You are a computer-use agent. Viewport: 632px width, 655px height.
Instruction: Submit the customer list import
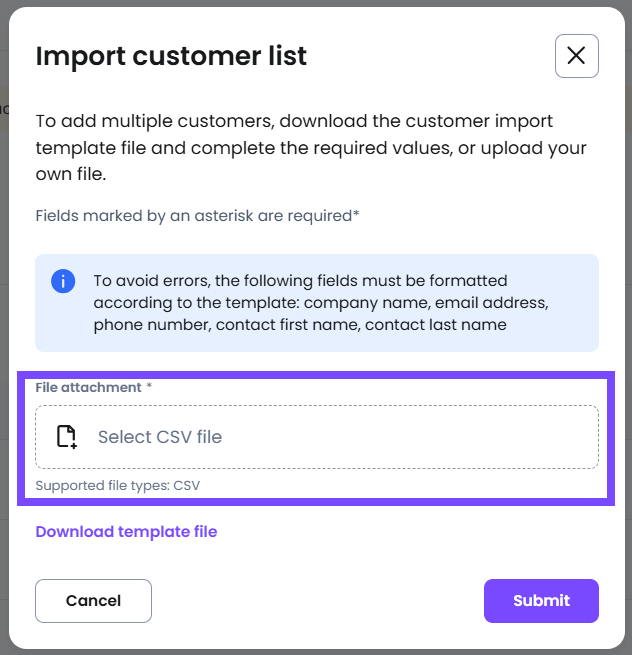pos(541,601)
